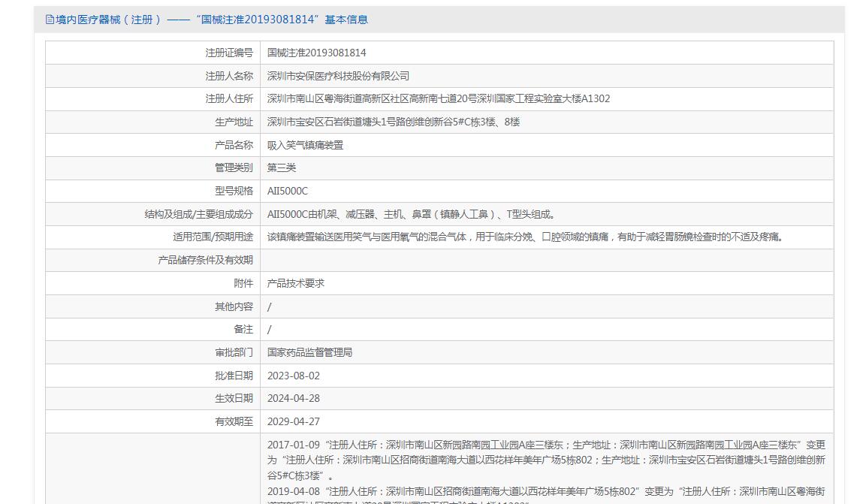This screenshot has width=866, height=504.
Task: Click the 2019-04-08 change record entry
Action: [546, 492]
